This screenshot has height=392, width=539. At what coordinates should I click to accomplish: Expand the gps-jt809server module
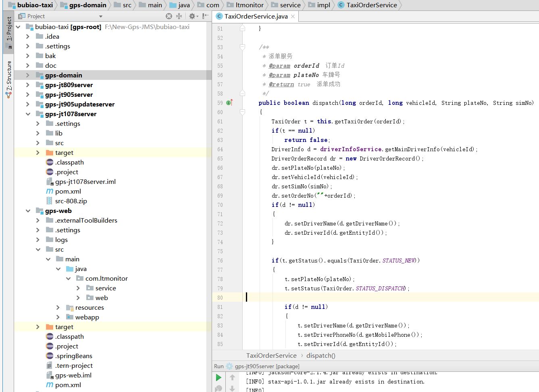pyautogui.click(x=28, y=85)
